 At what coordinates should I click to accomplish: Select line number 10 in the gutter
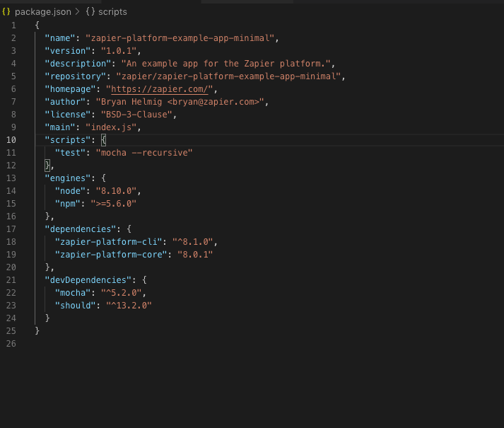(11, 140)
